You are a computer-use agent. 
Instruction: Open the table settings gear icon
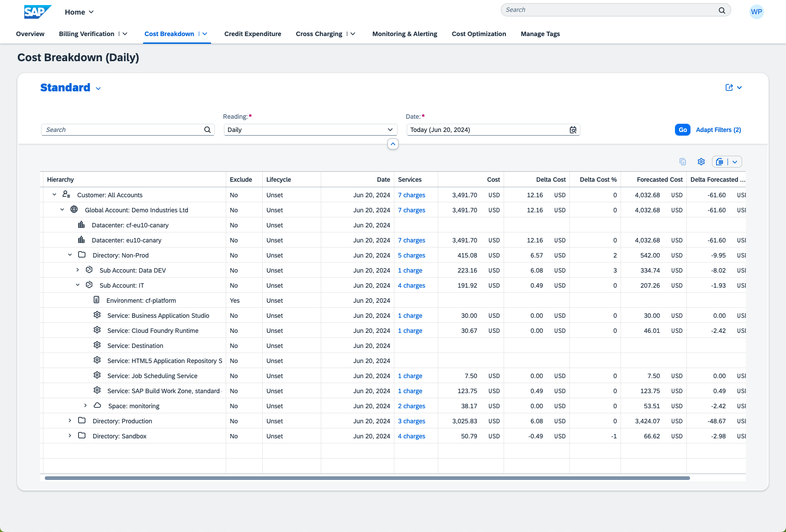click(x=701, y=162)
